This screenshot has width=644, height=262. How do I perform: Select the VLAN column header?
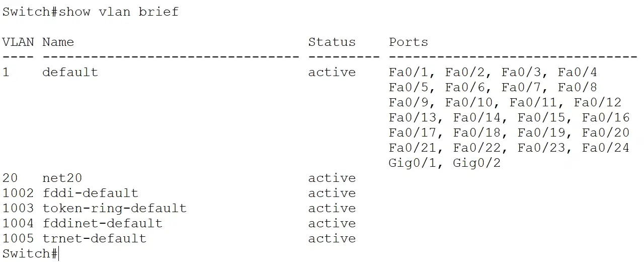pyautogui.click(x=18, y=42)
